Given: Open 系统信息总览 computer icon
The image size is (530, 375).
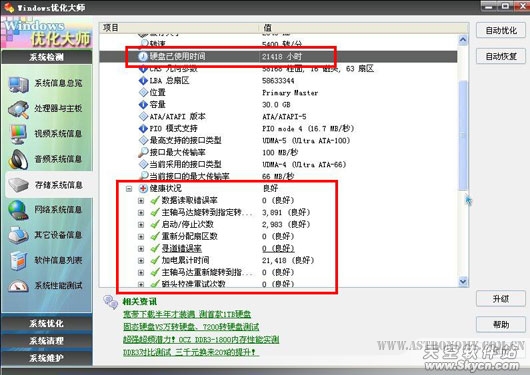Looking at the screenshot, I should click(x=18, y=84).
